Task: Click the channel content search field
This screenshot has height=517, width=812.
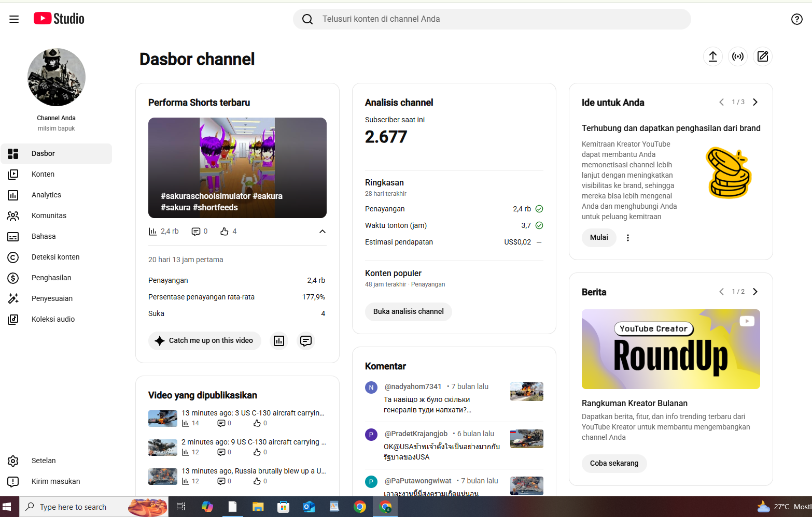Action: [492, 19]
